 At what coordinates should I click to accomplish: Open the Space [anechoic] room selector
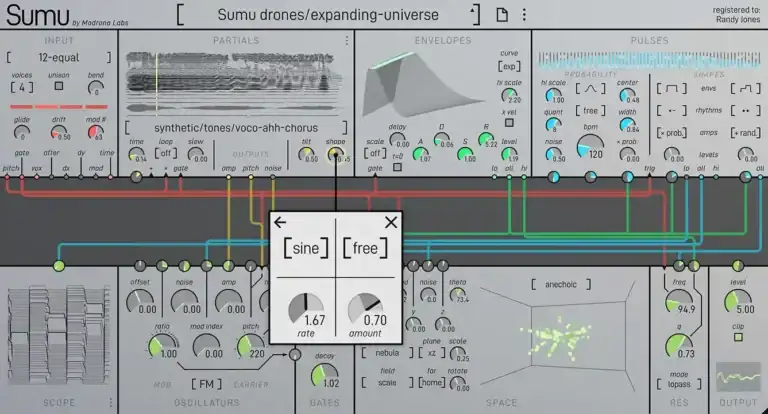(561, 284)
